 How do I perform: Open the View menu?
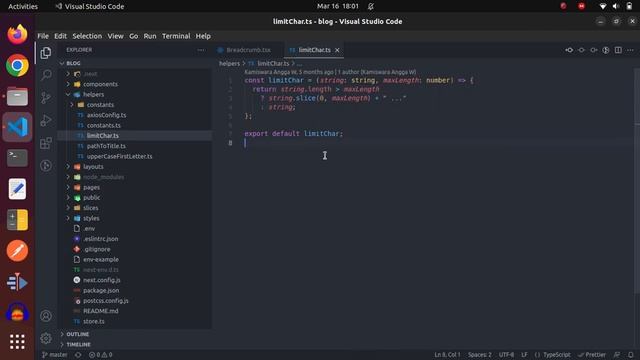116,36
